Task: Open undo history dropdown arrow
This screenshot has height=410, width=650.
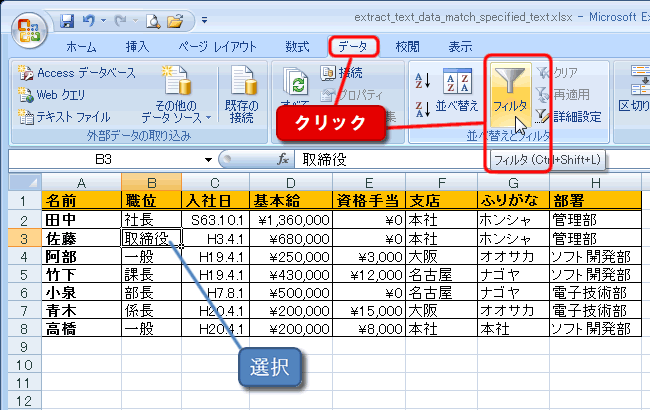Action: pos(103,20)
